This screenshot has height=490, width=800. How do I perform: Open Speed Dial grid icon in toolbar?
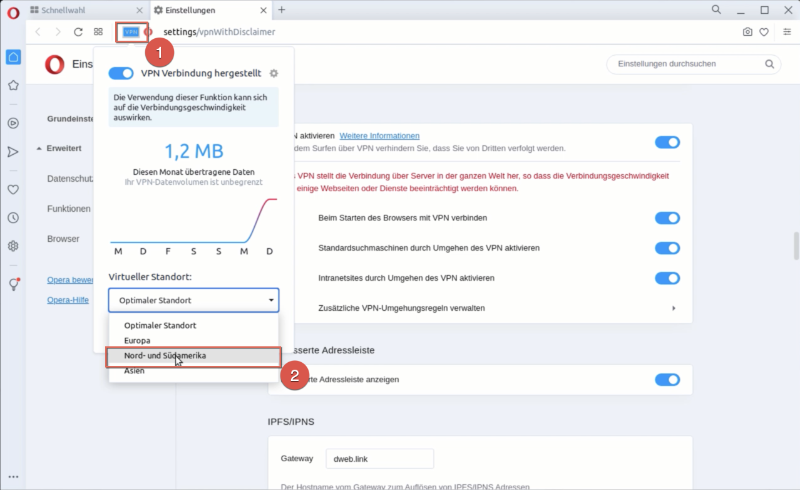pyautogui.click(x=98, y=32)
